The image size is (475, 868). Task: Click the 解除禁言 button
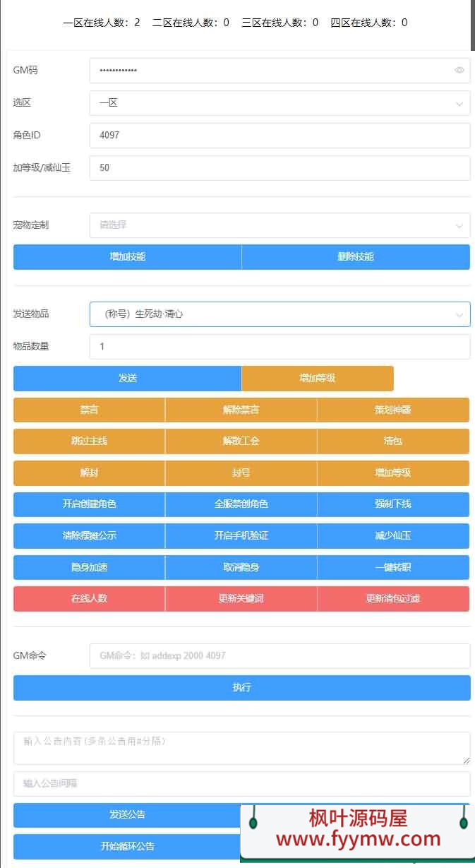241,410
